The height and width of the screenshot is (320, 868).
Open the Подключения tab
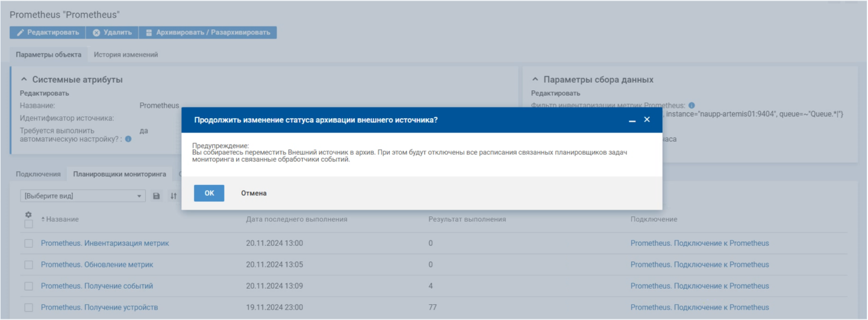[x=39, y=174]
